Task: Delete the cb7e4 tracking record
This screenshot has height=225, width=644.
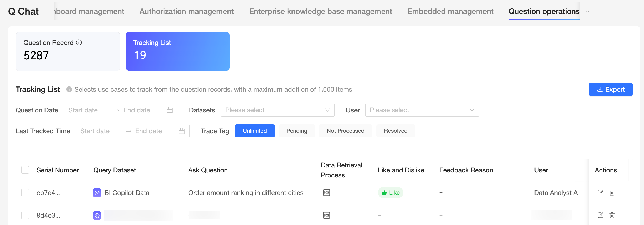Action: pos(612,193)
